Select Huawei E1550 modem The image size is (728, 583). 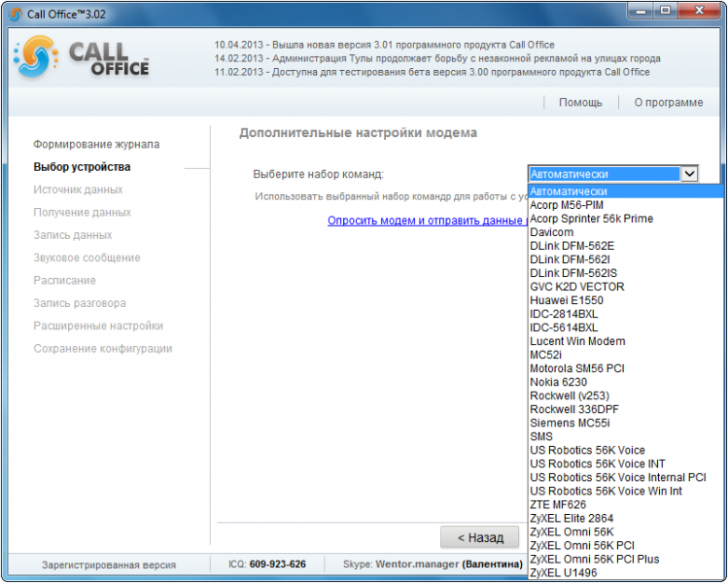click(x=626, y=300)
